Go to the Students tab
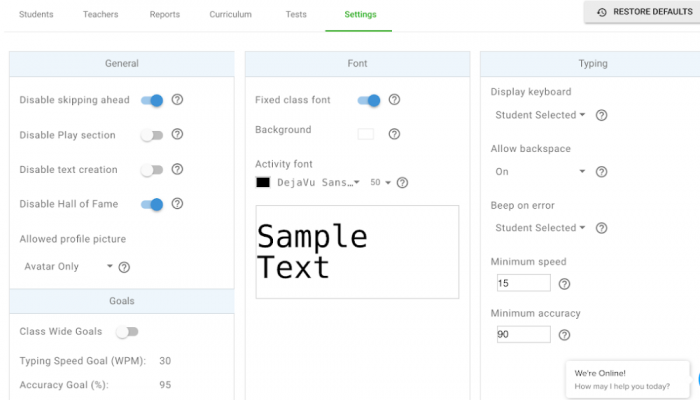 (36, 14)
